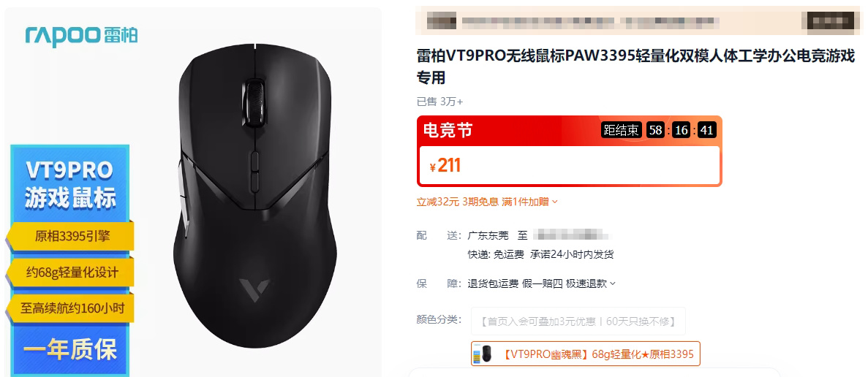Image resolution: width=868 pixels, height=377 pixels.
Task: Click the blurred delivery destination address
Action: [x=571, y=235]
